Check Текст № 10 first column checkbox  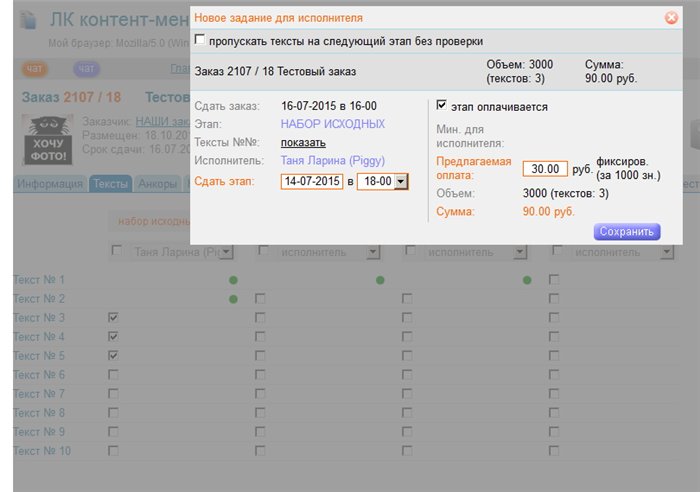(x=113, y=451)
